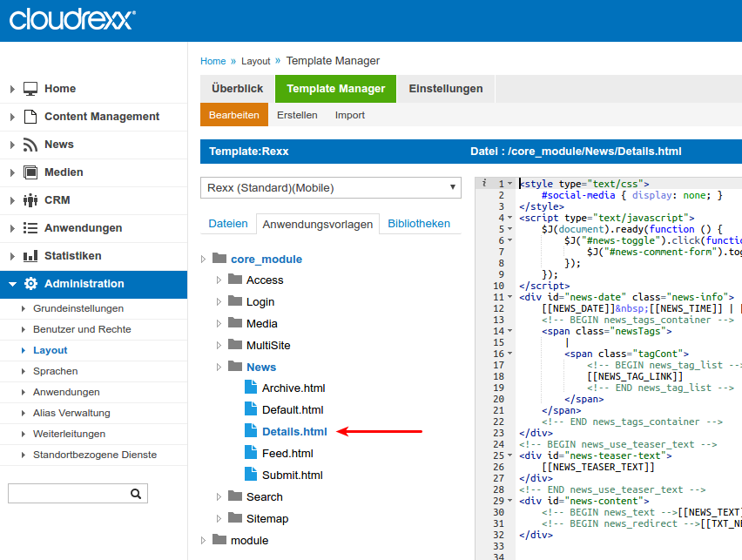
Task: Open the Rexx (Standard)(Mobile) template dropdown
Action: pos(331,188)
